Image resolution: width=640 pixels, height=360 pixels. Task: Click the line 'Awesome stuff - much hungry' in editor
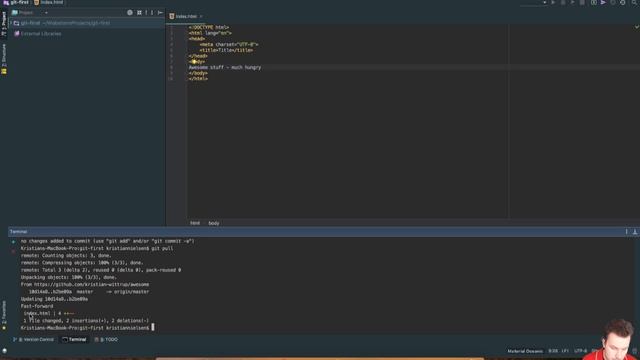click(225, 67)
